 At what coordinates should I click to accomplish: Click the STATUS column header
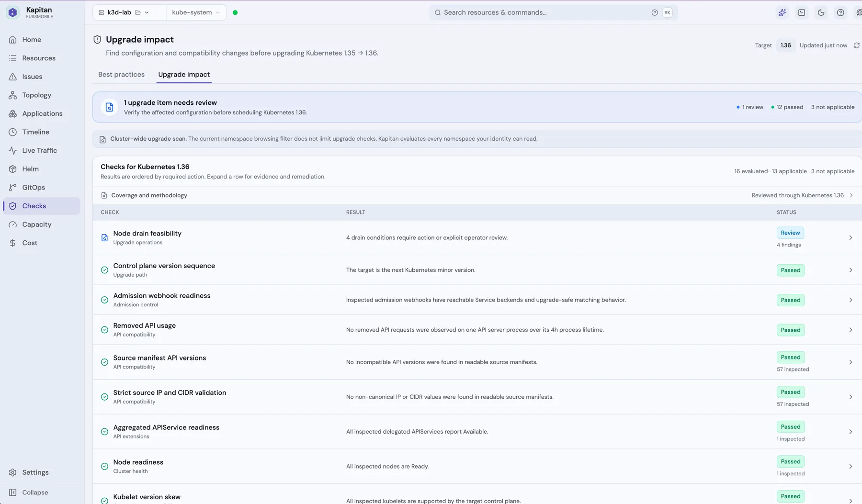(786, 213)
